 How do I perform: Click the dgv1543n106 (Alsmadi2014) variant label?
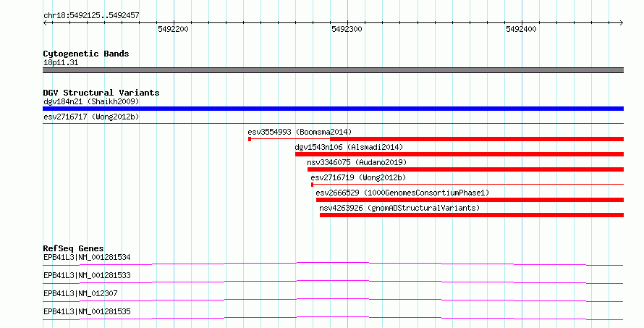[349, 147]
